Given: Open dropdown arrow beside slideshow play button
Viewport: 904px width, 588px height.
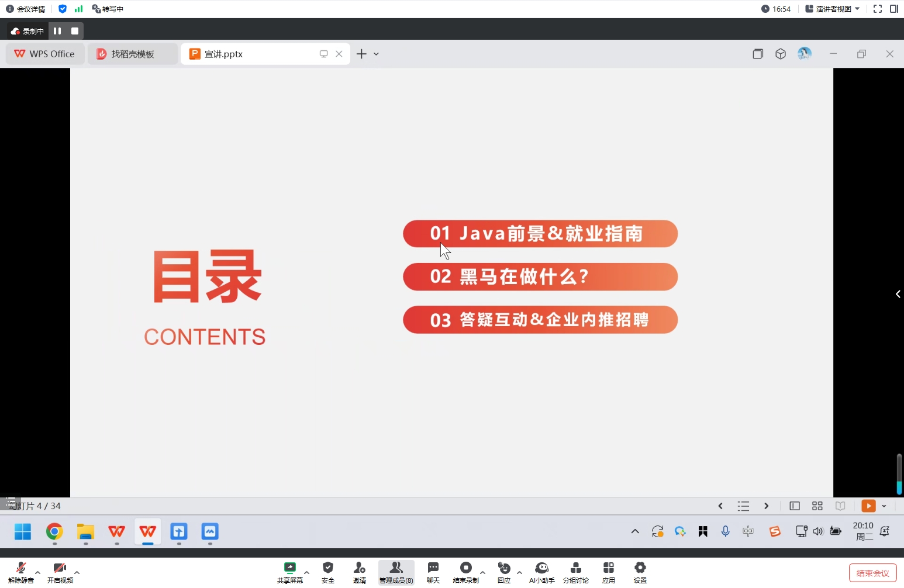Looking at the screenshot, I should pos(884,506).
